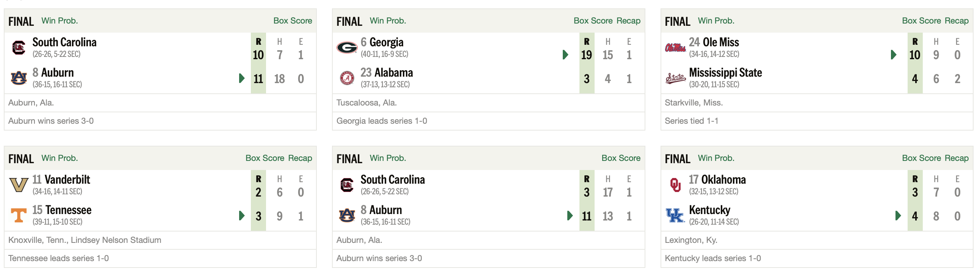Image resolution: width=980 pixels, height=274 pixels.
Task: Click the Tennessee team name
Action: click(68, 210)
